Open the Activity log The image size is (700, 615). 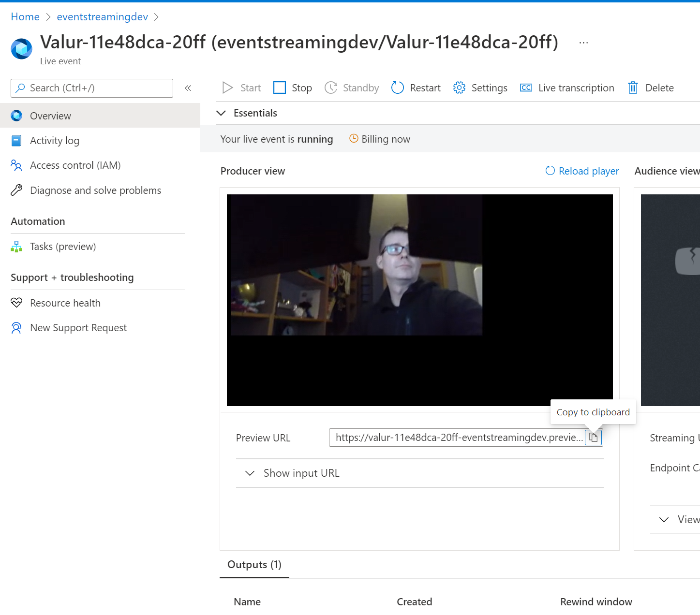click(x=55, y=140)
